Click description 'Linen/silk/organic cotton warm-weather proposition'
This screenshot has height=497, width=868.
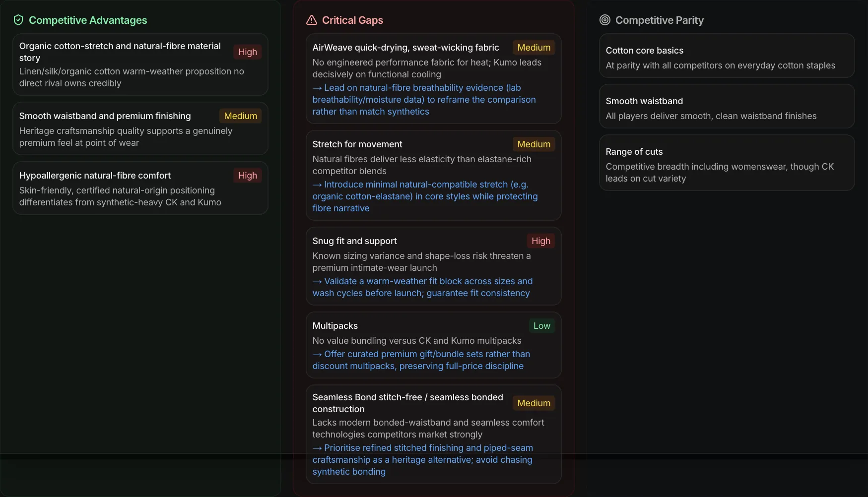(132, 77)
